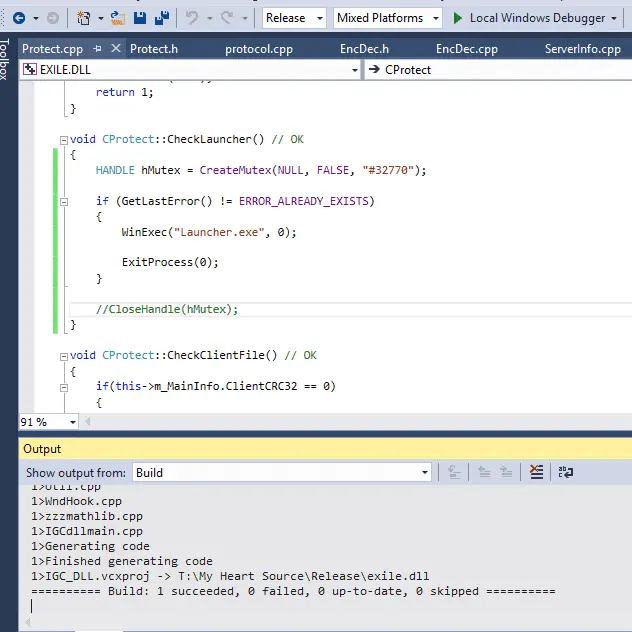Open the Mixed Platforms dropdown
Screen dimensions: 632x632
[387, 18]
